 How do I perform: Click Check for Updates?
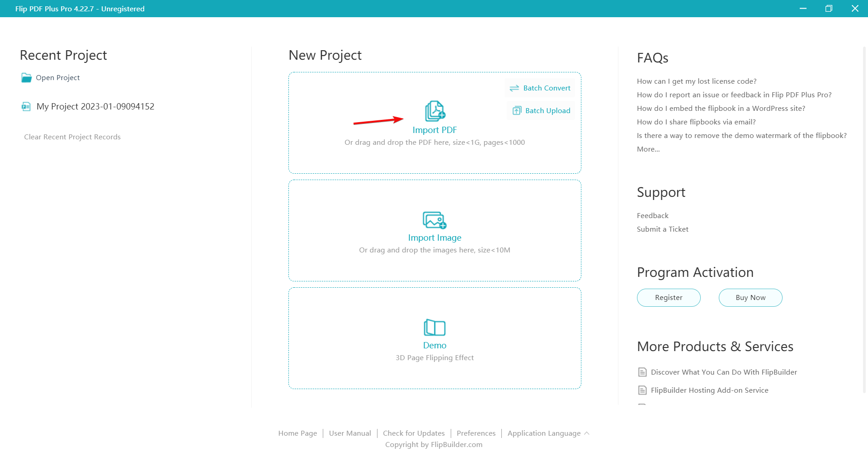414,433
